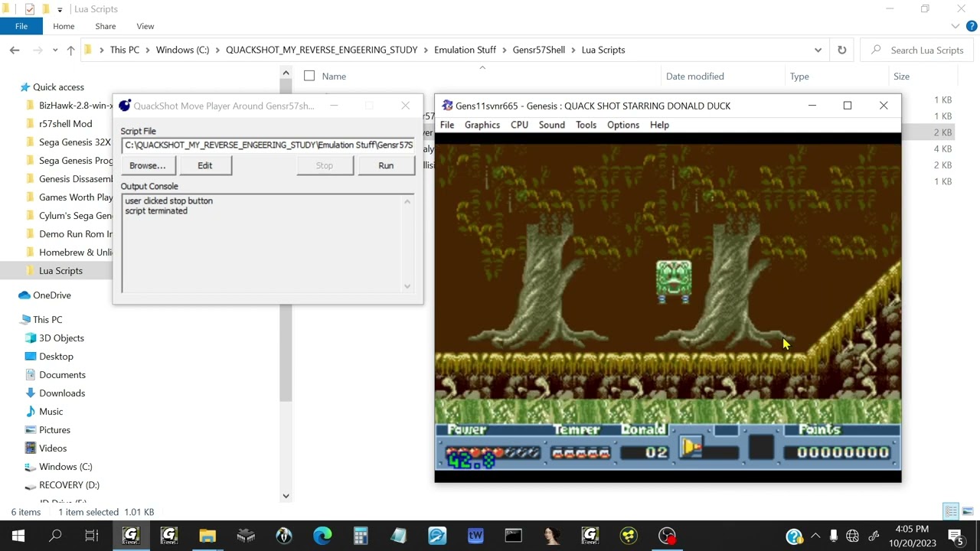Expand address bar history dropdown
The height and width of the screenshot is (551, 980).
[818, 50]
